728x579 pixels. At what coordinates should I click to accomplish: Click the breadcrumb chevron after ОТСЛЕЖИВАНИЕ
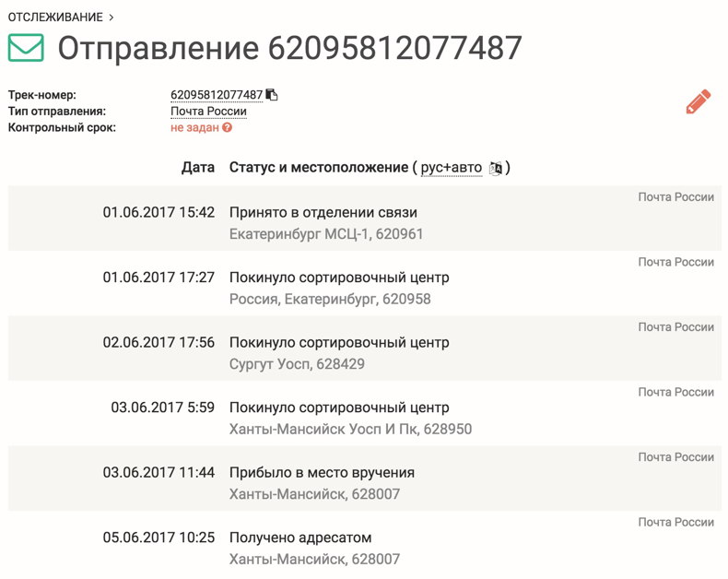point(111,18)
